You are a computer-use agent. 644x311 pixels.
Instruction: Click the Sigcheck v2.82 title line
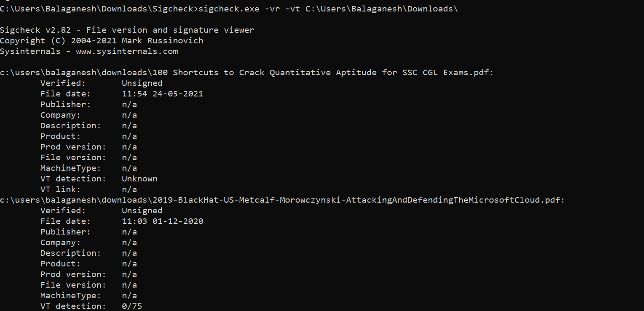click(127, 30)
